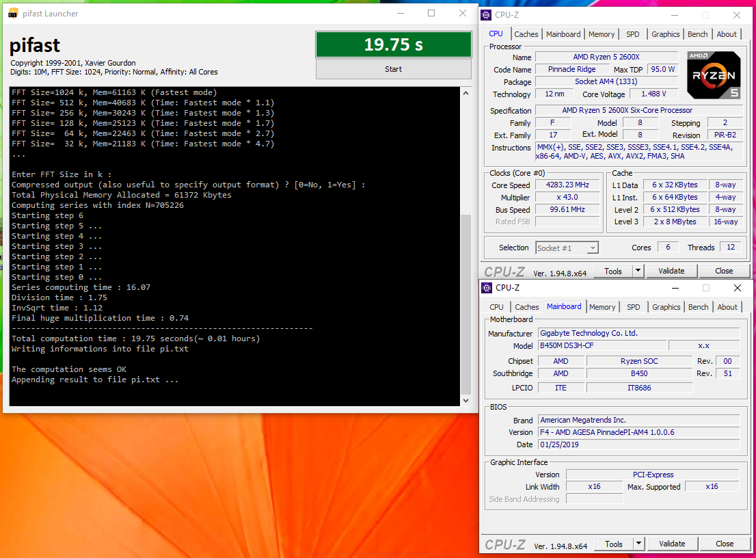
Task: Click the 19.75 s green result display
Action: click(394, 44)
